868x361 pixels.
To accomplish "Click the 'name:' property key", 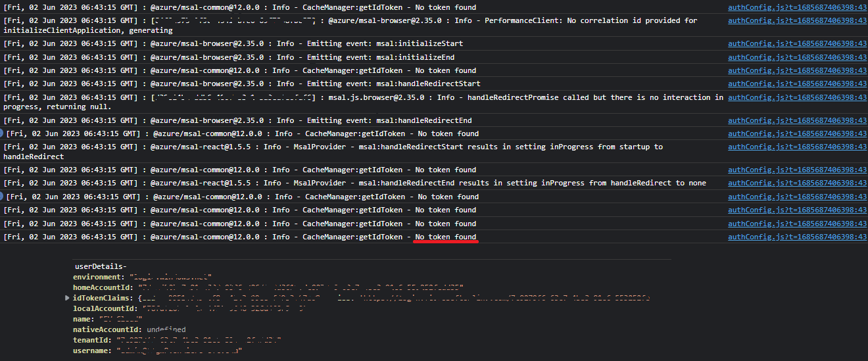I will coord(84,320).
